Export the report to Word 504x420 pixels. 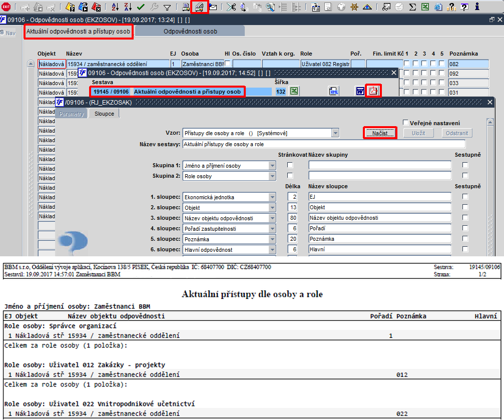point(360,91)
